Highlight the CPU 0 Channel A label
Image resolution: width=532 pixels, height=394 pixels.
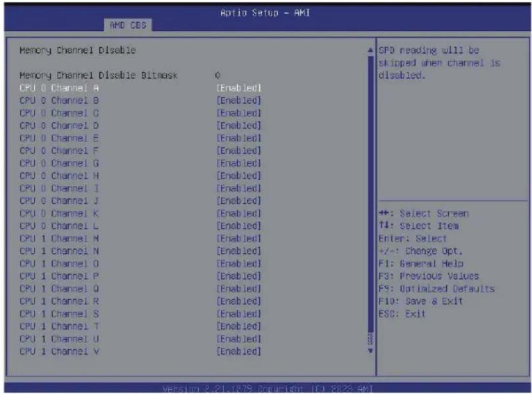(x=59, y=88)
